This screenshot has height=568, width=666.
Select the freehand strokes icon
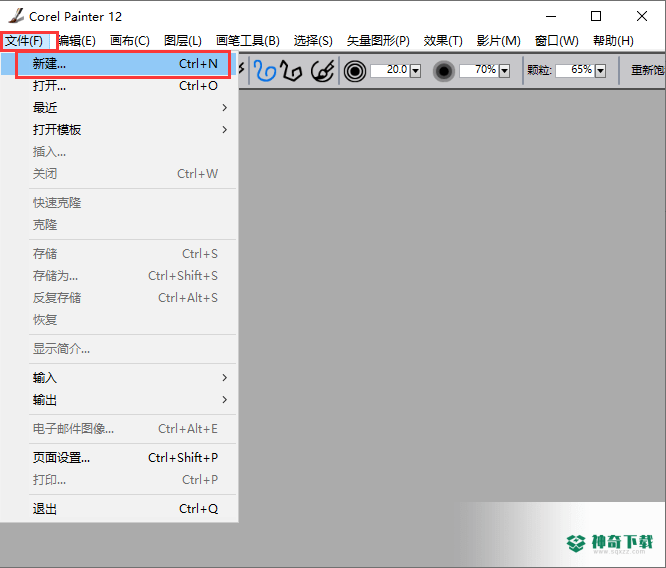265,71
